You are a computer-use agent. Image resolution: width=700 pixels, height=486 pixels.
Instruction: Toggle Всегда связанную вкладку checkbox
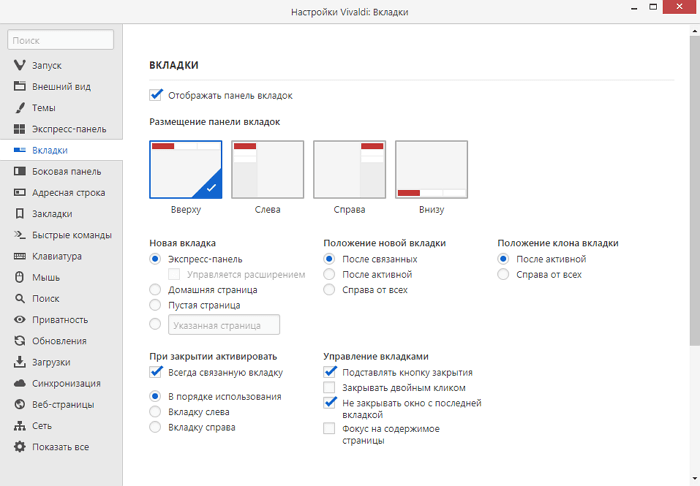[156, 372]
